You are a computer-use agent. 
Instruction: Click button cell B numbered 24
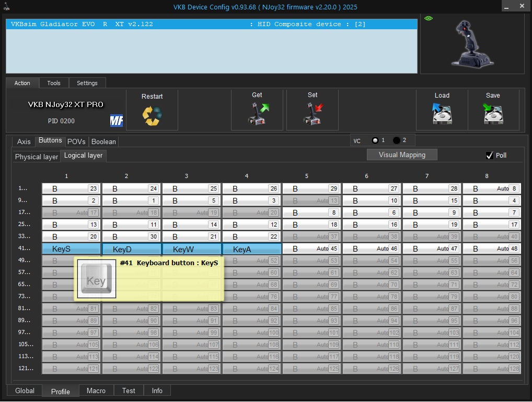tap(132, 188)
